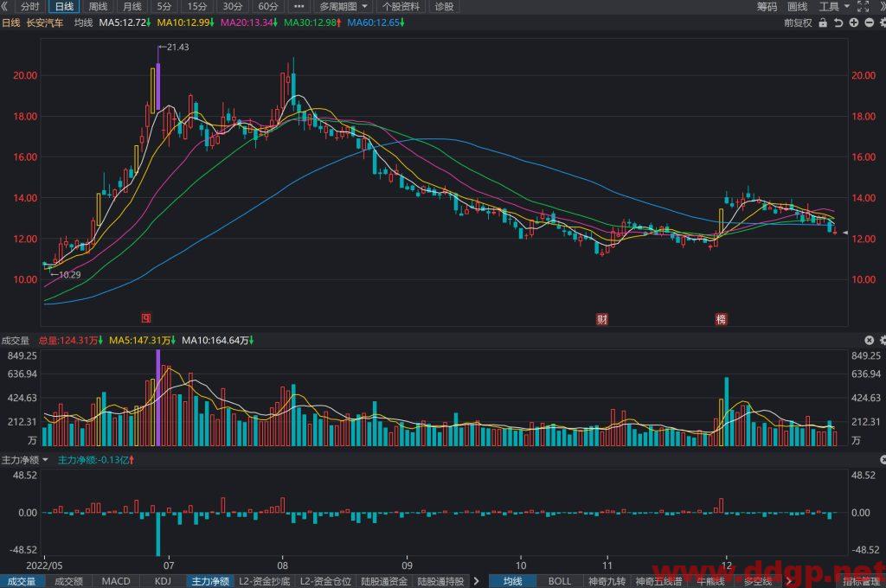Close the 主力净额 indicator panel
The height and width of the screenshot is (588, 886).
[x=883, y=460]
